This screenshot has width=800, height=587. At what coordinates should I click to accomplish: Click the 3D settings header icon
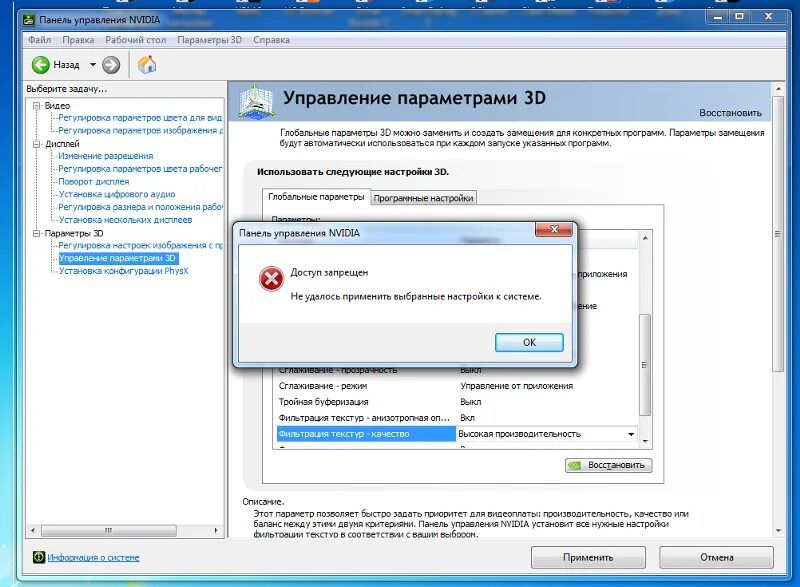pyautogui.click(x=257, y=103)
